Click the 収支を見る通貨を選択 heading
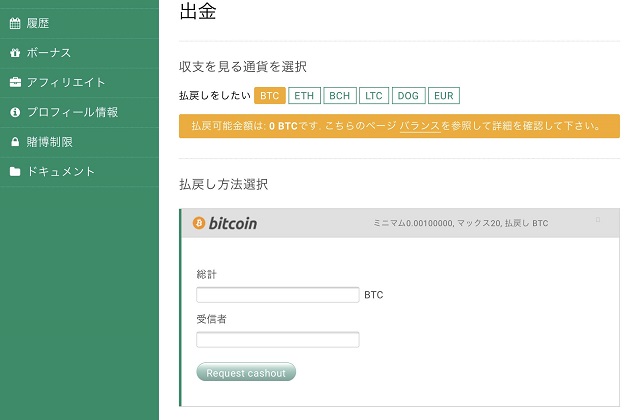The height and width of the screenshot is (420, 640). [243, 67]
